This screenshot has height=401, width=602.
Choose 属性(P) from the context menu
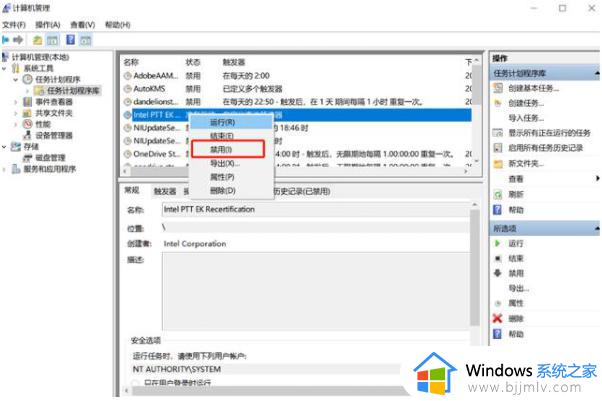click(x=232, y=177)
